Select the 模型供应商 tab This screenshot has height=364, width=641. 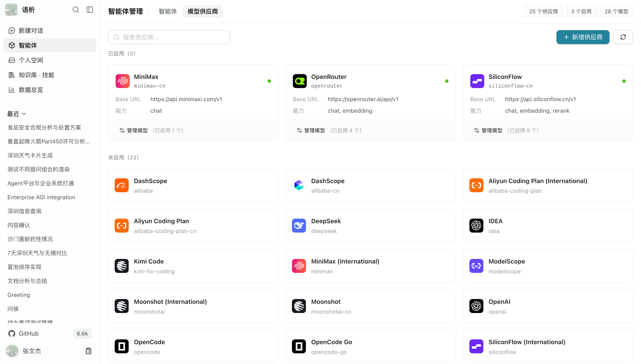coord(203,11)
